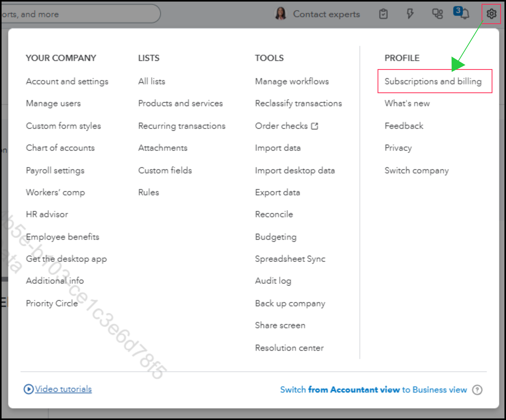Select Recurring transactions

pyautogui.click(x=182, y=126)
